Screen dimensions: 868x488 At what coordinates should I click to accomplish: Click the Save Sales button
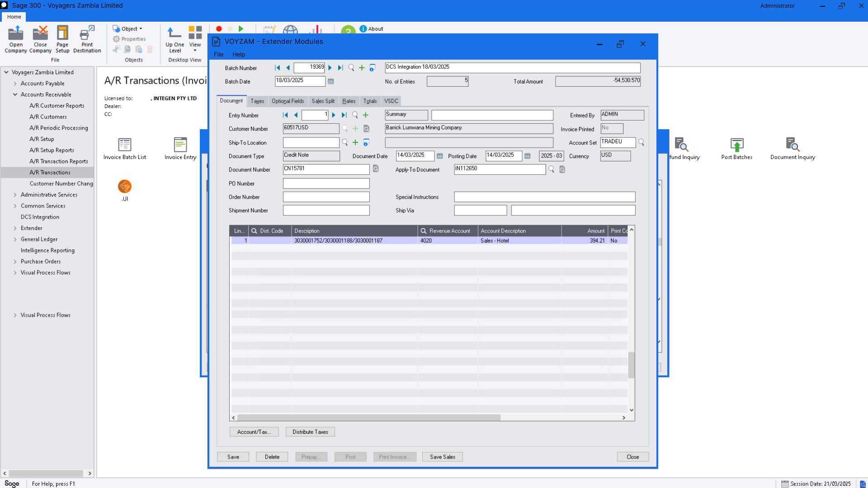[442, 457]
